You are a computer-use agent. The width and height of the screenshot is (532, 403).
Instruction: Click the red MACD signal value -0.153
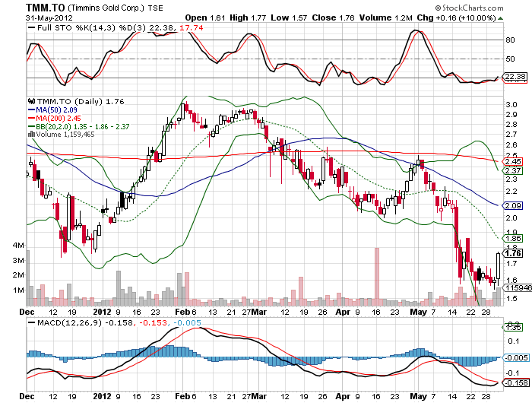point(152,323)
